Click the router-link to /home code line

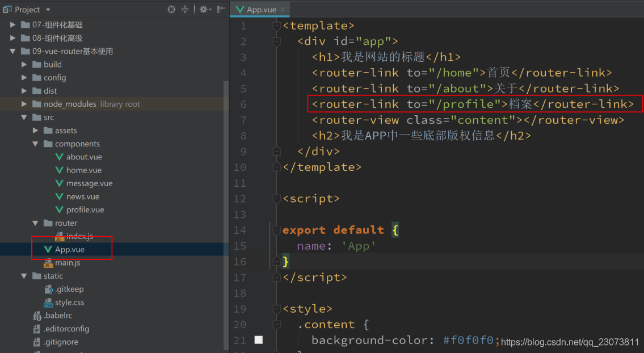(462, 73)
